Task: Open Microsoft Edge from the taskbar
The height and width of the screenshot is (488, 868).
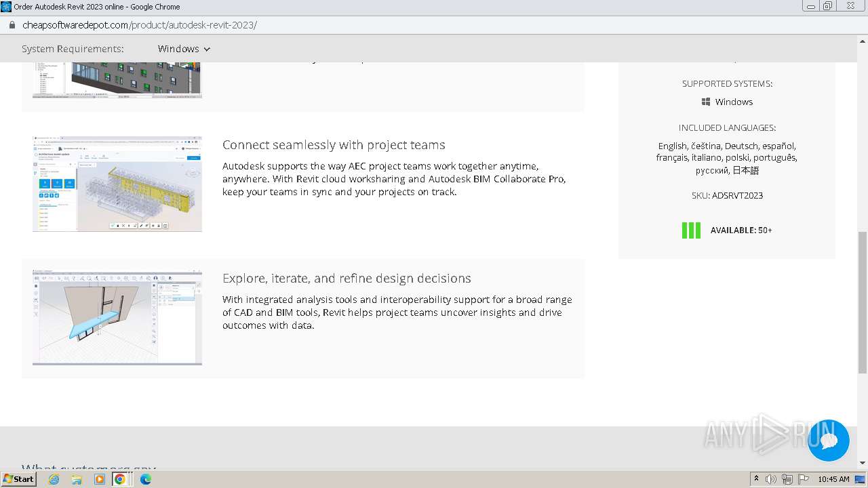Action: click(146, 479)
